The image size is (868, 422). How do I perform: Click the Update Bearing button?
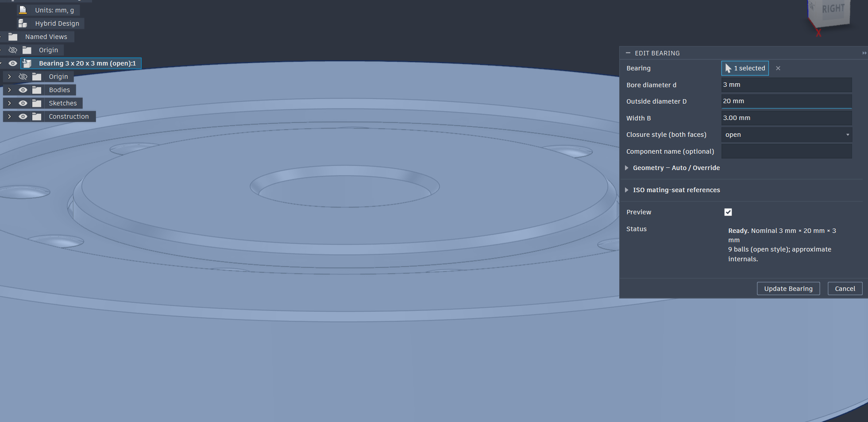788,289
